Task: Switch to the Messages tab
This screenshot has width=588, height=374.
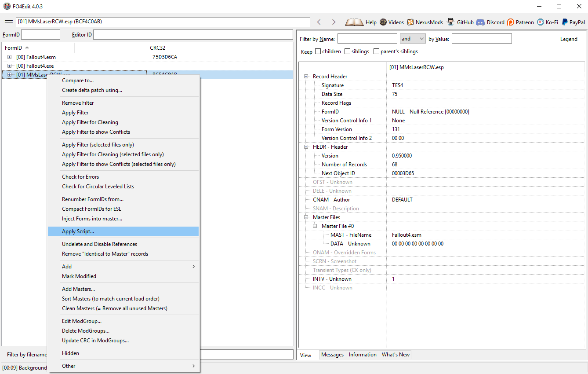Action: click(332, 355)
